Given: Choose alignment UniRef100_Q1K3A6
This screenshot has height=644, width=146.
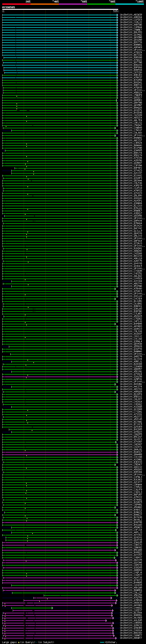Looking at the screenshot, I should click(131, 562).
